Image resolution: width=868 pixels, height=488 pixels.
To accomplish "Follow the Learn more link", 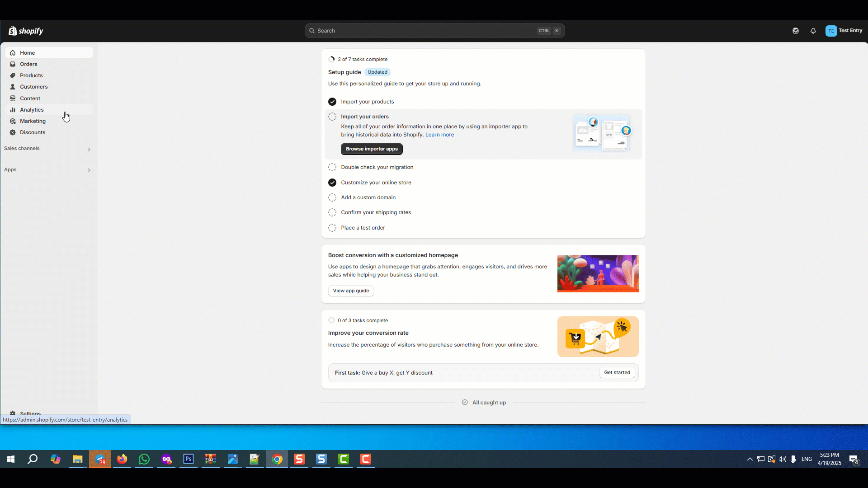I will tap(439, 135).
